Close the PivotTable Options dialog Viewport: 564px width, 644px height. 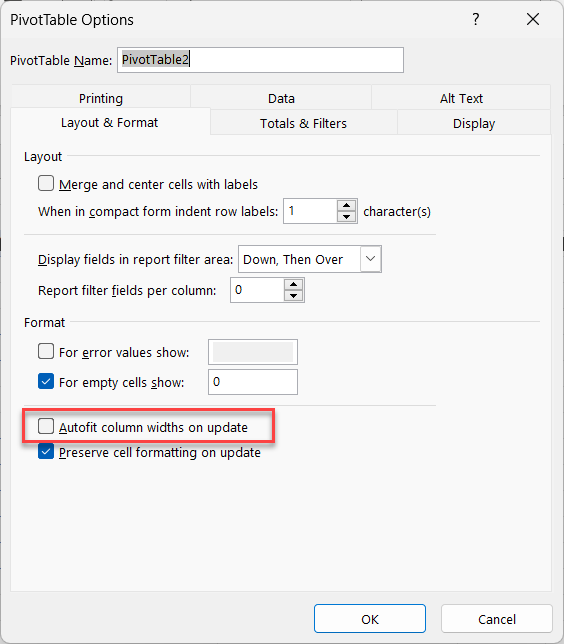click(533, 19)
